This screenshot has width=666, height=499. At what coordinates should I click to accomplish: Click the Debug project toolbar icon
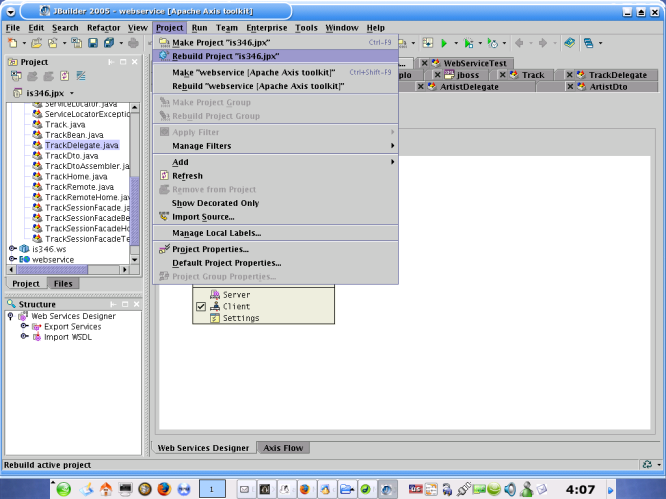[468, 44]
